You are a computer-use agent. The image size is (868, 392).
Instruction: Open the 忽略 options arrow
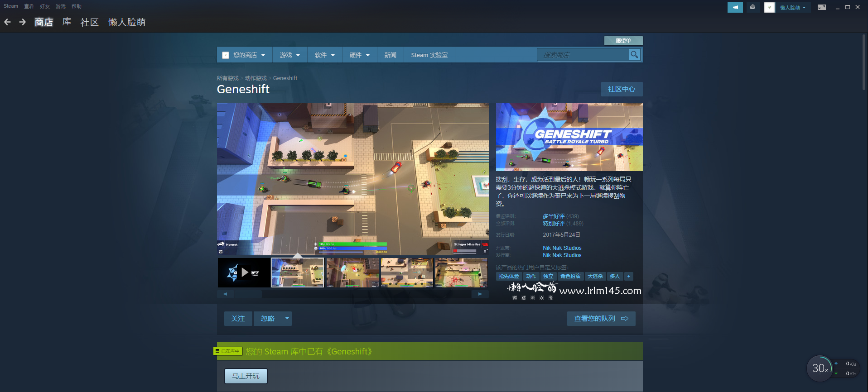(287, 319)
